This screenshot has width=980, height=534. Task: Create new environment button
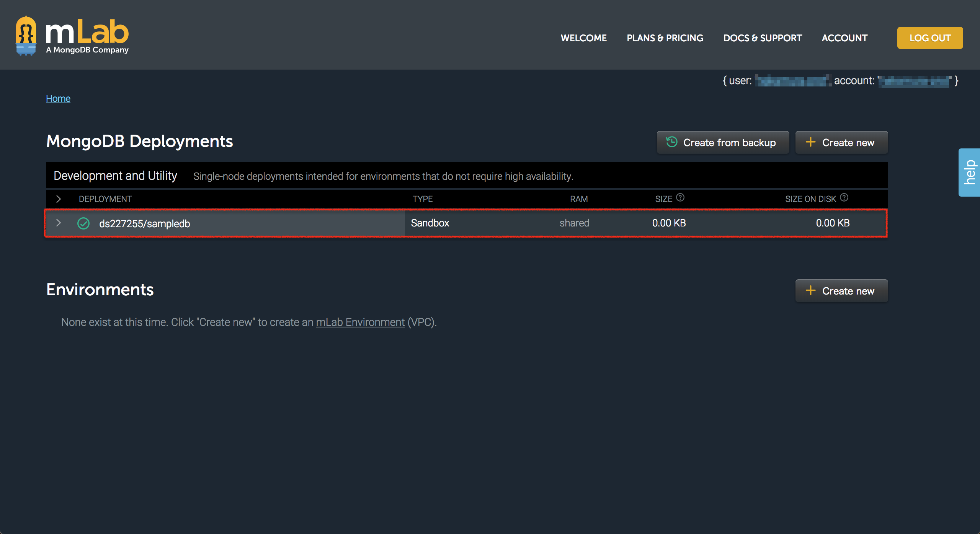click(x=841, y=291)
